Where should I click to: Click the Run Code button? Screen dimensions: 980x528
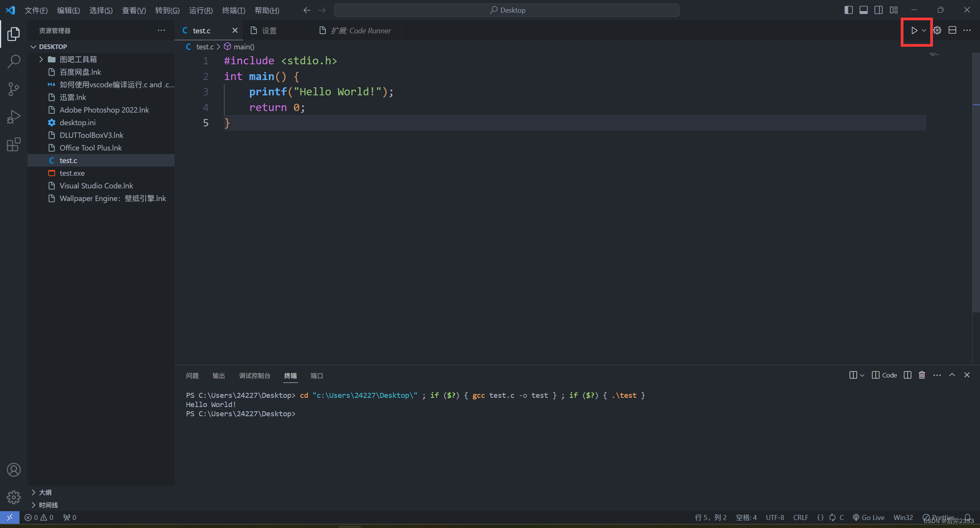click(913, 31)
